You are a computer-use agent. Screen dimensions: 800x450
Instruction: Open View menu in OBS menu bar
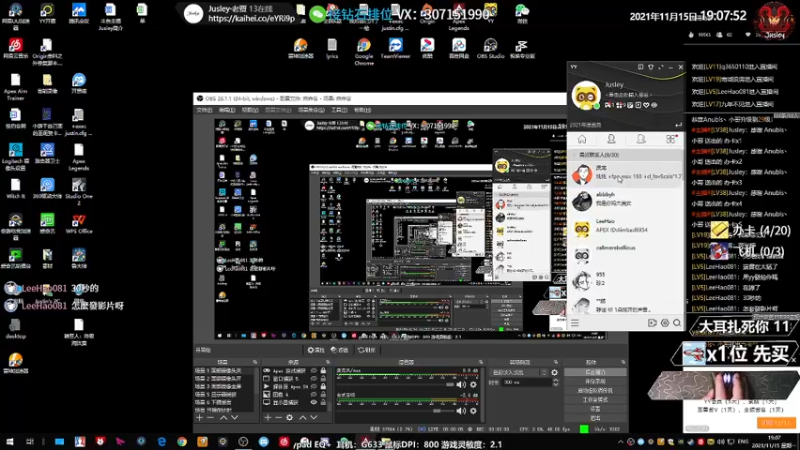pos(249,110)
